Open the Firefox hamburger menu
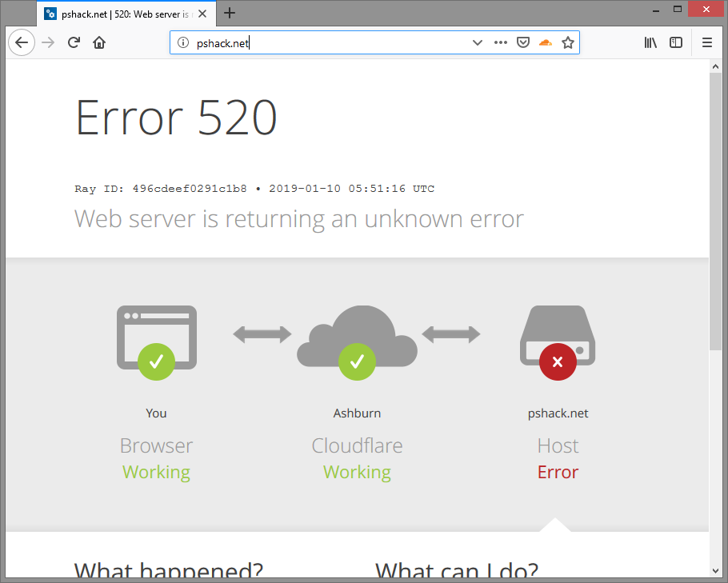Screen dimensions: 728x583 click(x=707, y=42)
